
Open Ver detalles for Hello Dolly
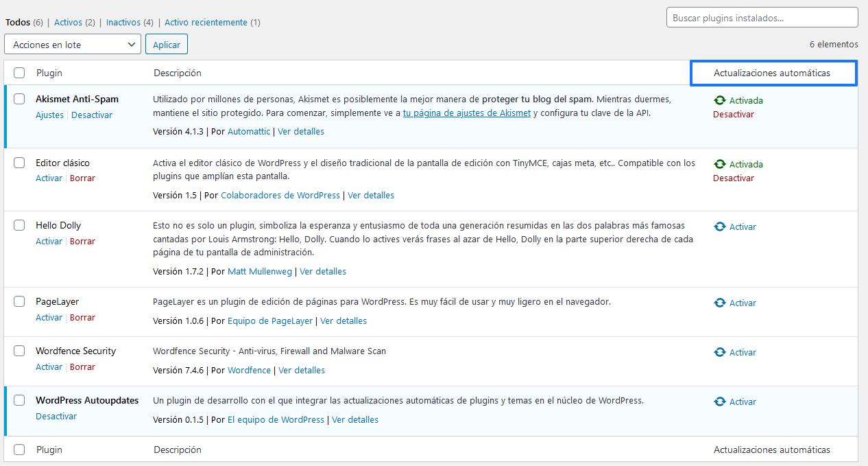pos(323,271)
